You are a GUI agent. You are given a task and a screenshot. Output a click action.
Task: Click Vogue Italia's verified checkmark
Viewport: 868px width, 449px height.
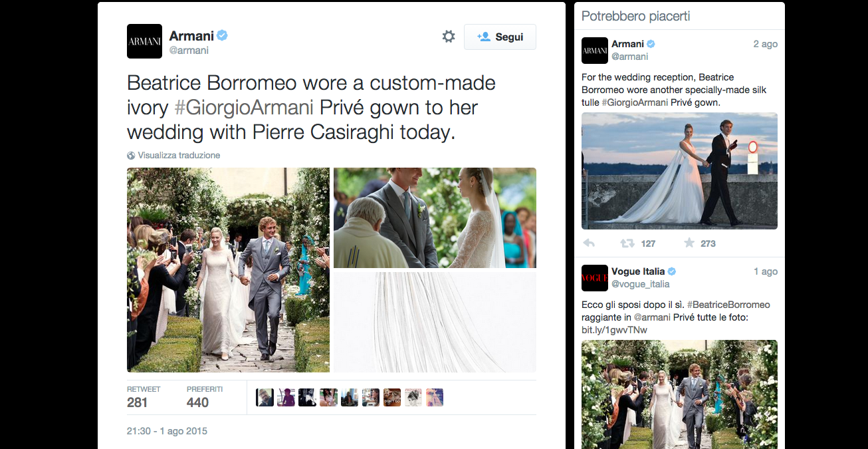coord(671,271)
